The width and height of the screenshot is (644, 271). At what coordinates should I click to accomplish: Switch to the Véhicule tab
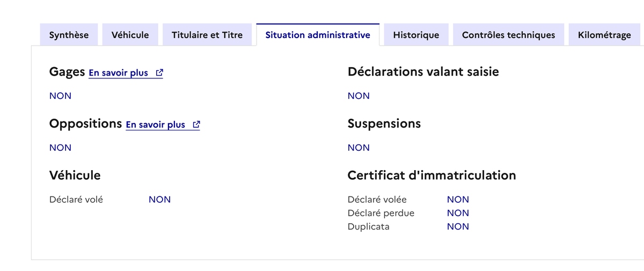130,35
